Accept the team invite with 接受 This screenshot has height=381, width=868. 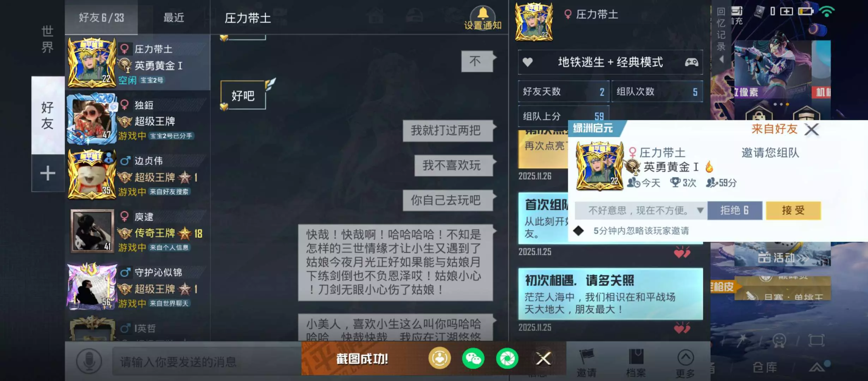pyautogui.click(x=793, y=211)
